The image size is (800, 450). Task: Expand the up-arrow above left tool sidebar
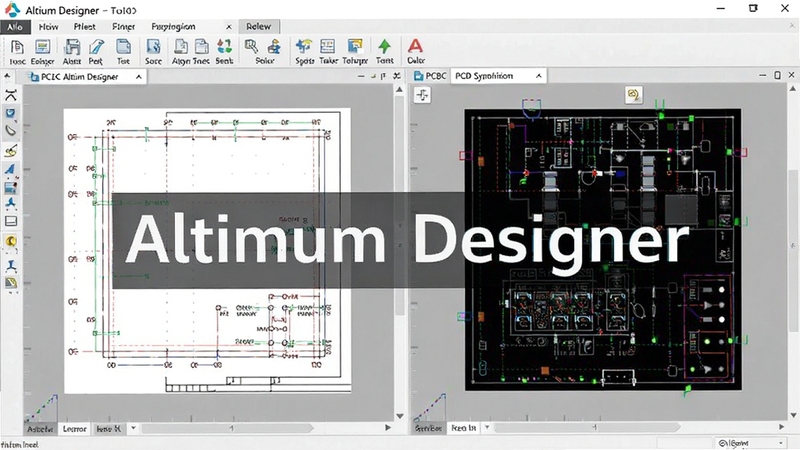(8, 77)
